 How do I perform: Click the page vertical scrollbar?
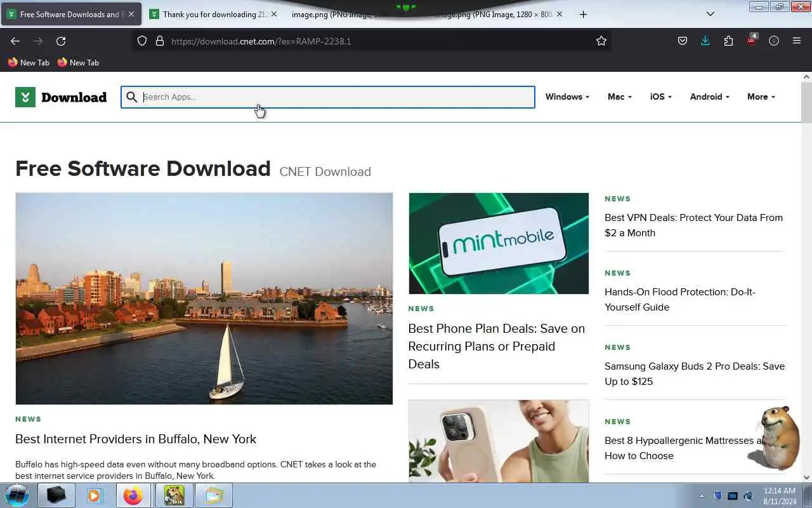pyautogui.click(x=806, y=103)
